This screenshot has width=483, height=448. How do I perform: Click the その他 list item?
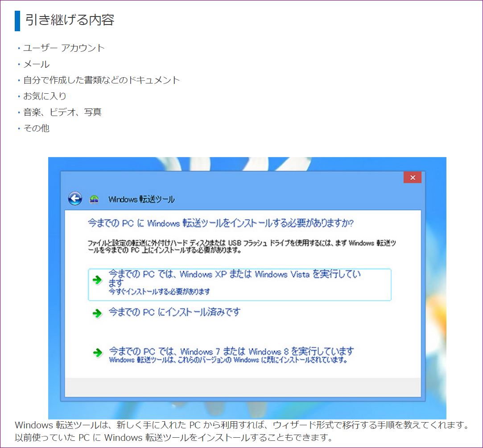point(37,128)
